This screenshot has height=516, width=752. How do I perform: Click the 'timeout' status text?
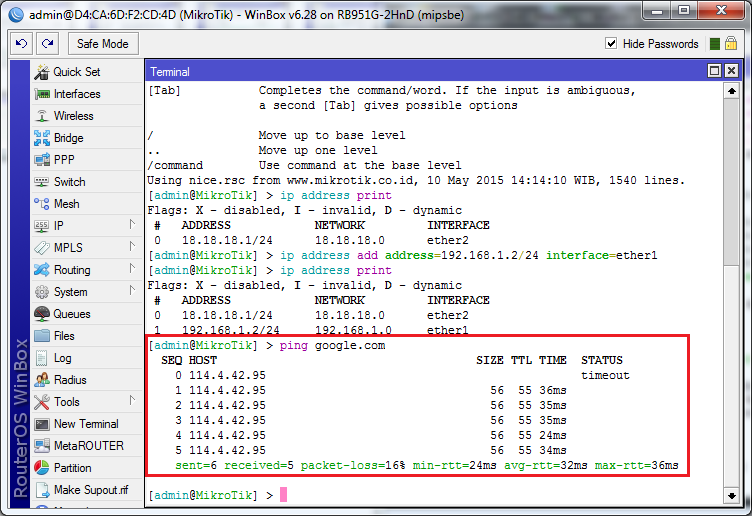tap(605, 375)
